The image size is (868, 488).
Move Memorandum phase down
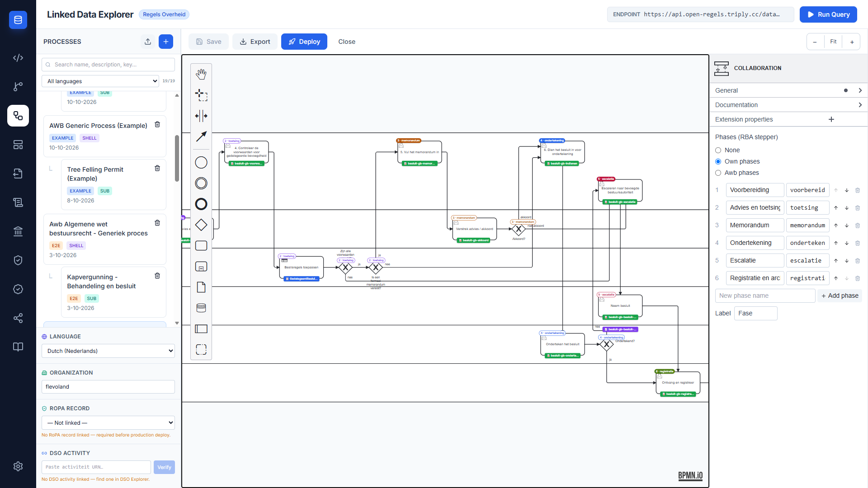(x=847, y=225)
